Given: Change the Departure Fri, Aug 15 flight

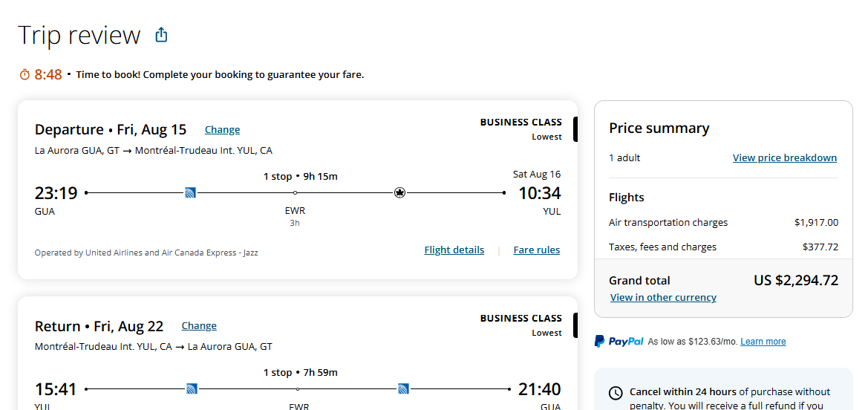Looking at the screenshot, I should (222, 130).
